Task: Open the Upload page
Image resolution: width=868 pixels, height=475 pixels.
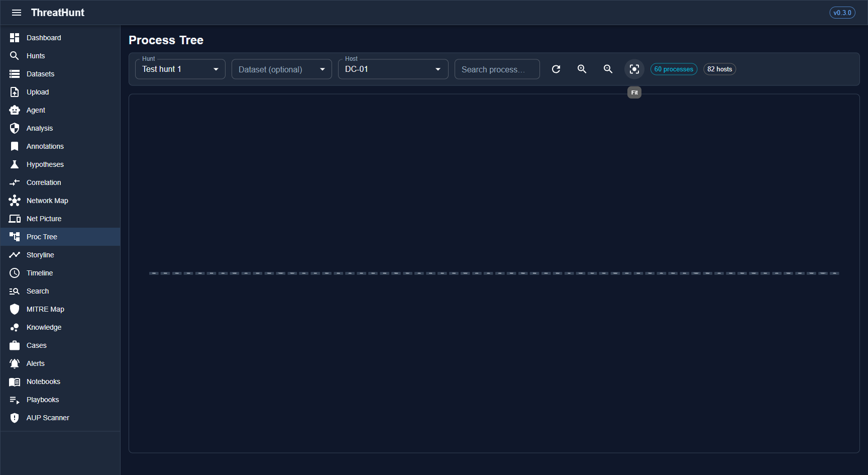Action: [60, 92]
